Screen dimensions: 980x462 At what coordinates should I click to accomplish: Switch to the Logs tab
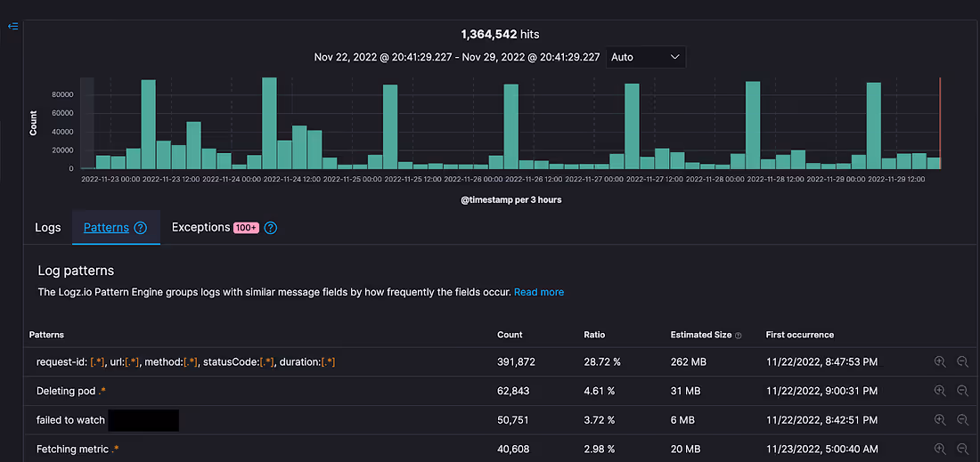48,227
